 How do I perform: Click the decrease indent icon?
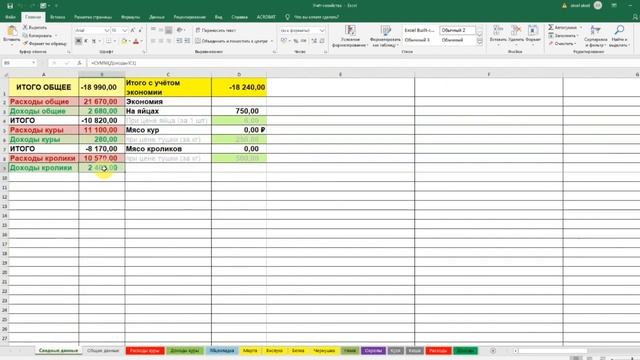point(179,41)
